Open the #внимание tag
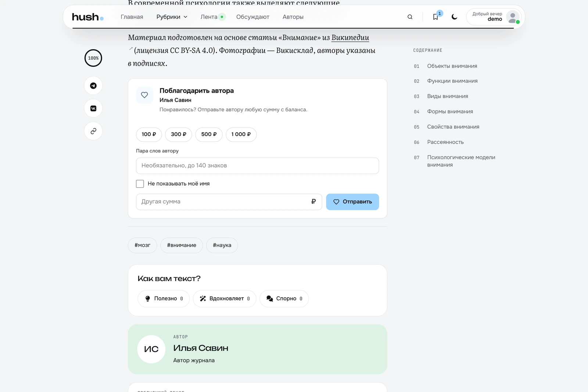 [182, 245]
